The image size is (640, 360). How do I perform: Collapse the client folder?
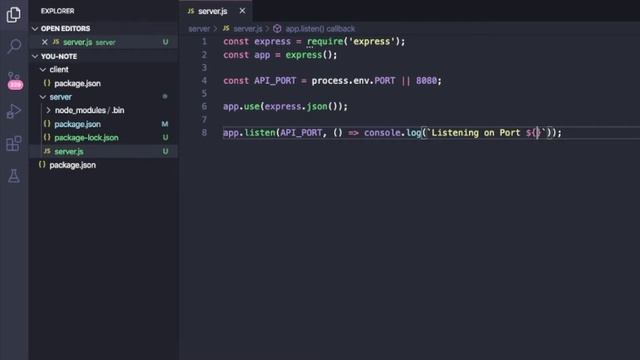tap(43, 70)
